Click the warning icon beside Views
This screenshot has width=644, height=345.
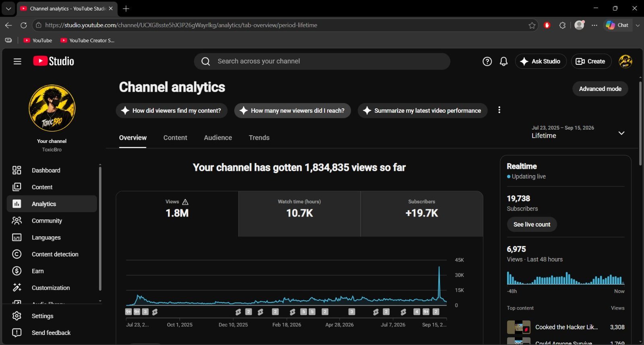[x=185, y=202]
